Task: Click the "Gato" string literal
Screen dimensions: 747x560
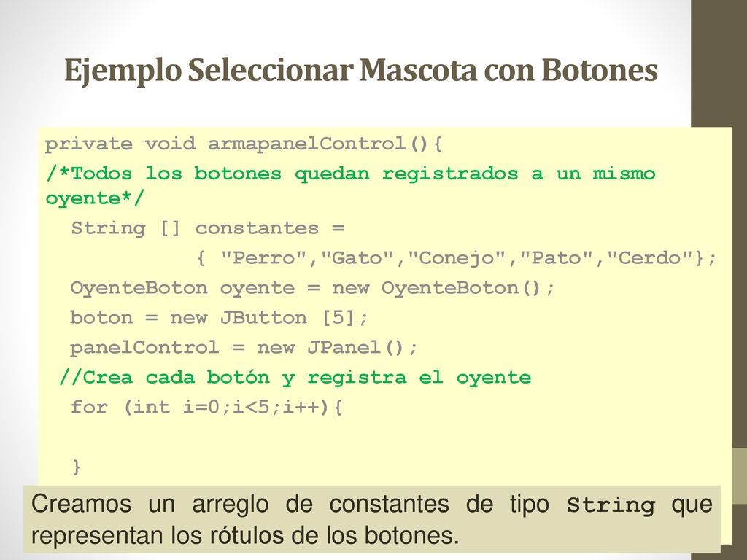Action: pos(357,258)
